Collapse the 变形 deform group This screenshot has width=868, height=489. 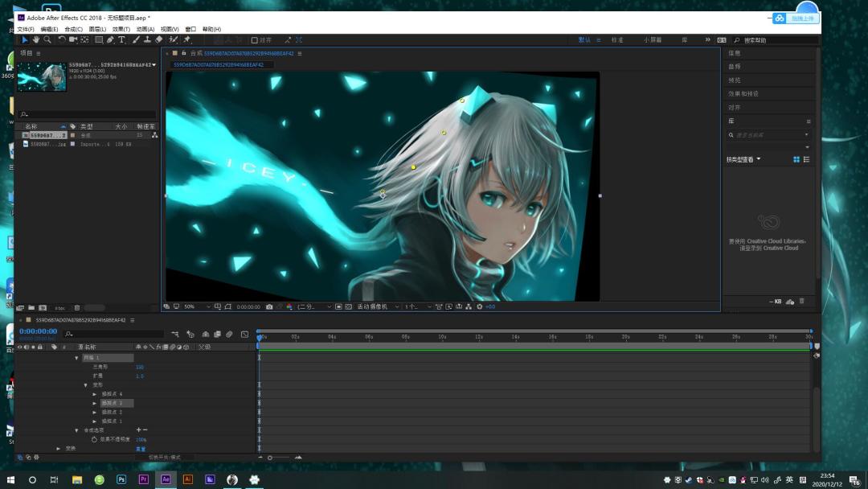(x=85, y=385)
